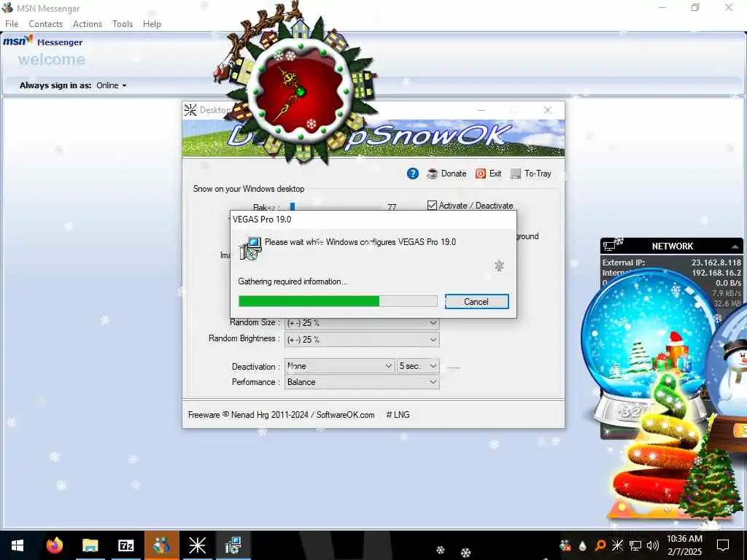Screen dimensions: 747x560
Task: Click the 192.168.16.2 IP value
Action: [x=716, y=273]
